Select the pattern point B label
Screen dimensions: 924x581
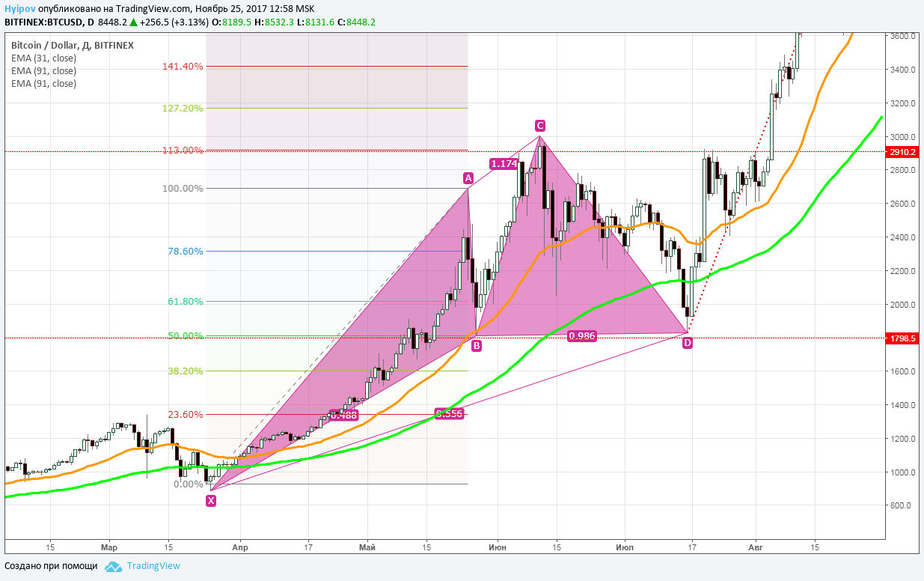tap(477, 345)
